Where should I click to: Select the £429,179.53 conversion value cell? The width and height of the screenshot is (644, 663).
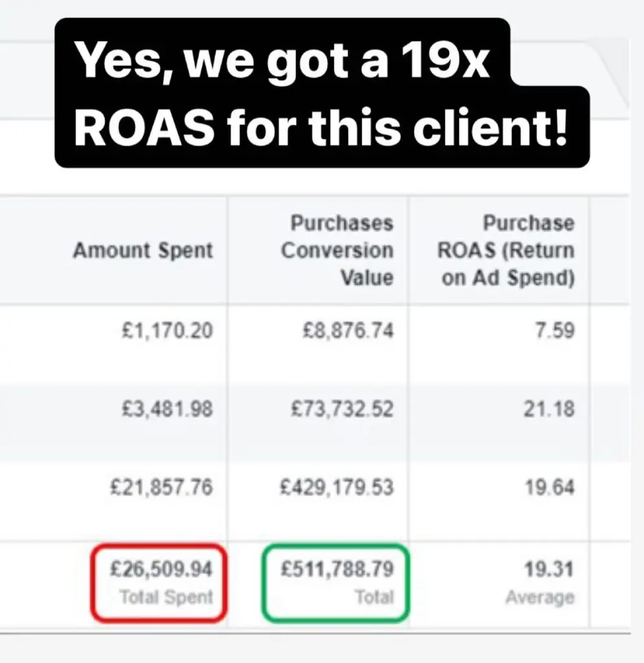pos(337,487)
